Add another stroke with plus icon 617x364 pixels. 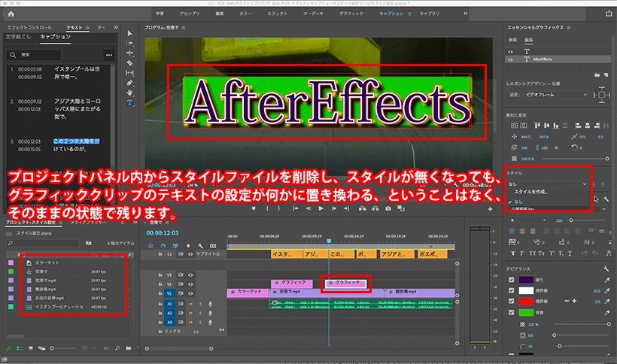574,301
